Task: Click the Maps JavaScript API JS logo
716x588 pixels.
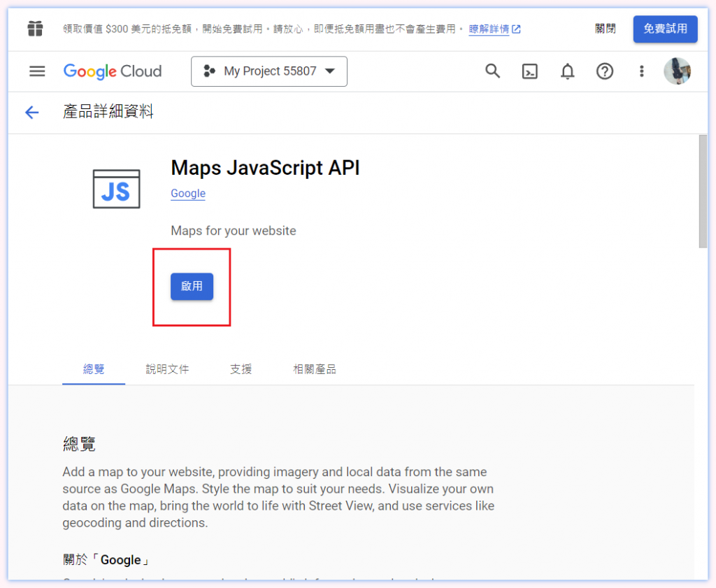Action: pyautogui.click(x=117, y=189)
